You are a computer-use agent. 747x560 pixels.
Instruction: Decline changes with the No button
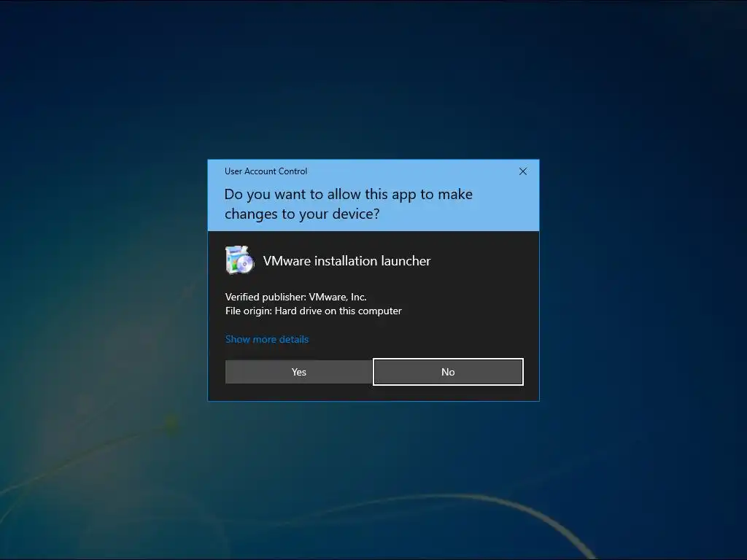coord(448,372)
